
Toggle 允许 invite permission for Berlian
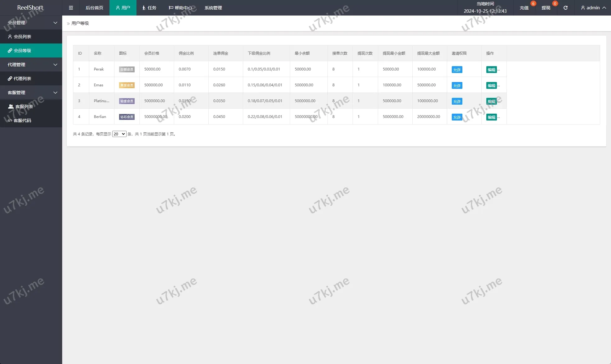pyautogui.click(x=457, y=117)
